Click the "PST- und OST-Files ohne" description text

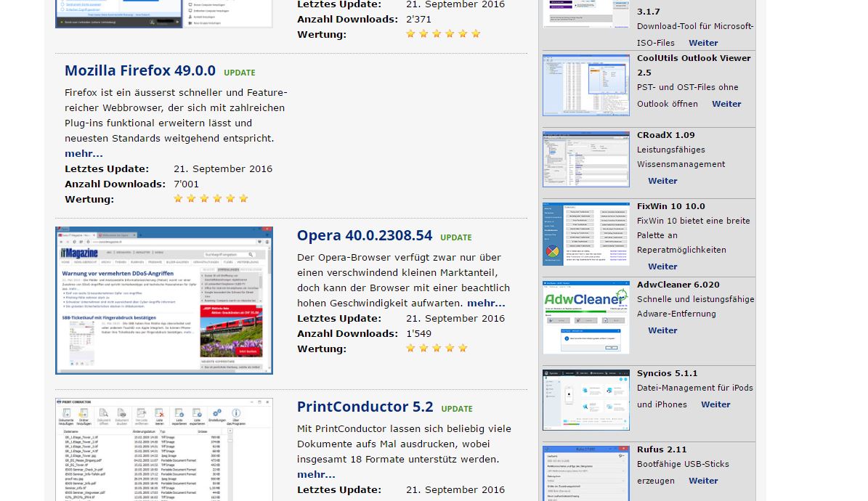point(688,87)
